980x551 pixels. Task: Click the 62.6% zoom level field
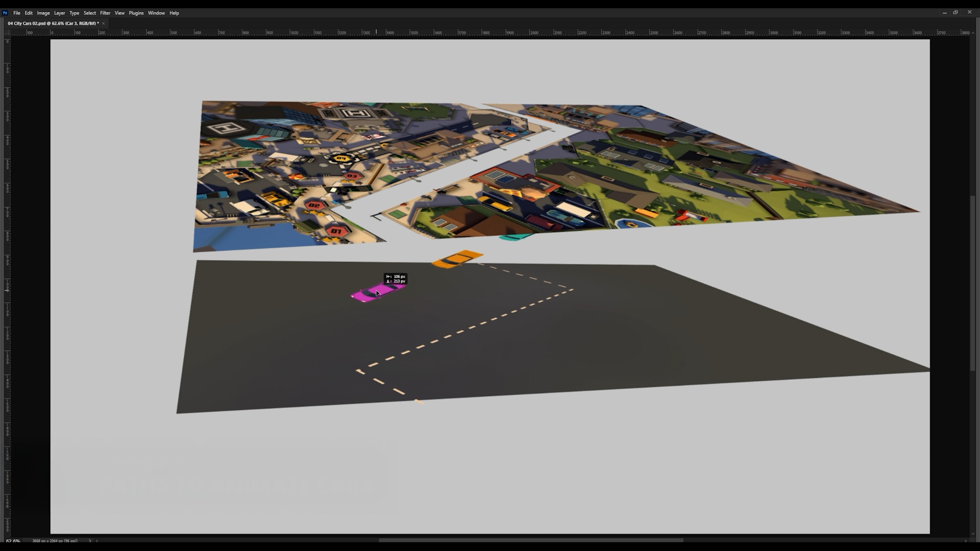point(13,541)
